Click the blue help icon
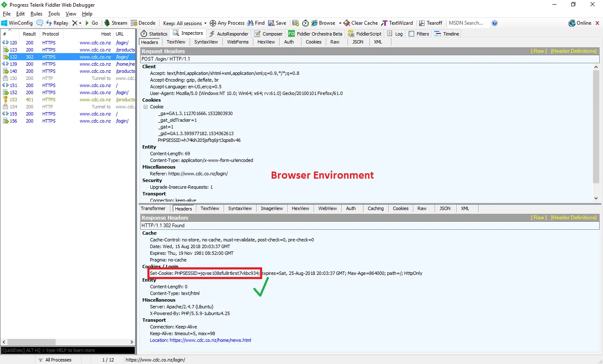The width and height of the screenshot is (603, 364). [495, 23]
